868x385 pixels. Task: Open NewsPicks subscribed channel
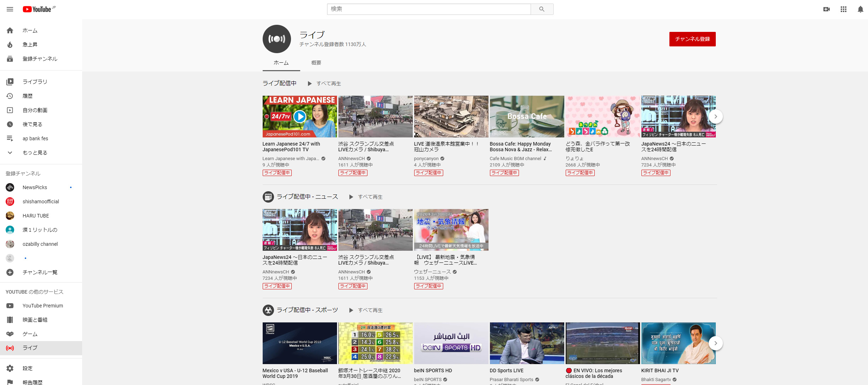(35, 187)
